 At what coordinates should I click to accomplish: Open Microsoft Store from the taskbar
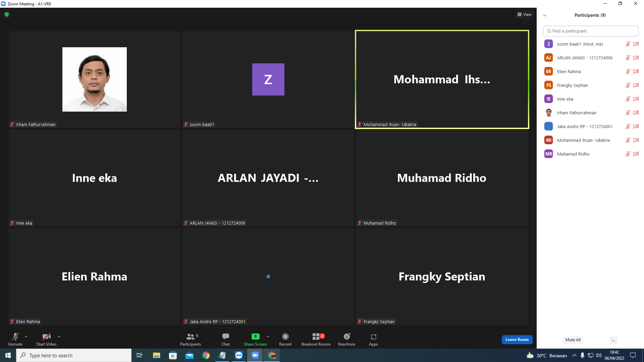[173, 355]
